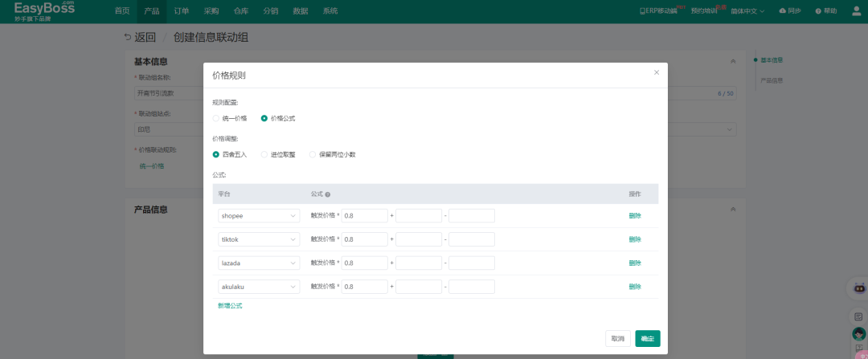This screenshot has width=868, height=359.
Task: Click the akulaku subtraction value field
Action: click(x=472, y=287)
